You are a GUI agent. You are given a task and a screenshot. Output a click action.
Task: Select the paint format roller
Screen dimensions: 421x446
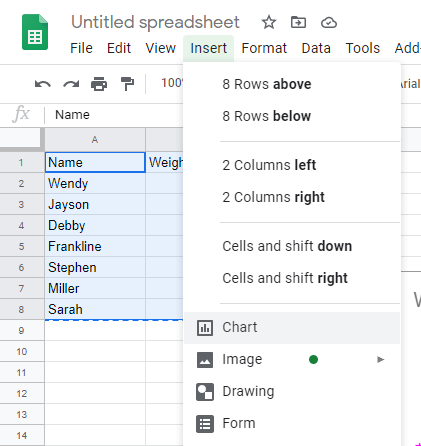coord(127,84)
